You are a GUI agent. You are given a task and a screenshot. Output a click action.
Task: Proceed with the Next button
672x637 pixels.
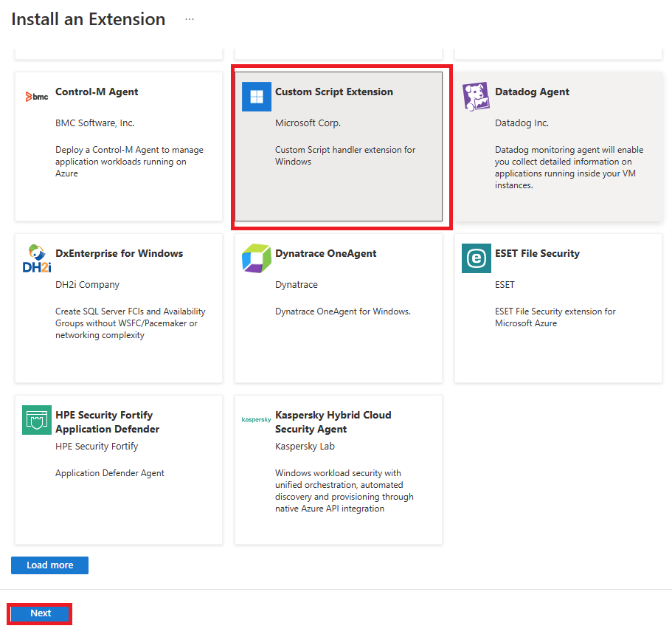click(x=40, y=613)
